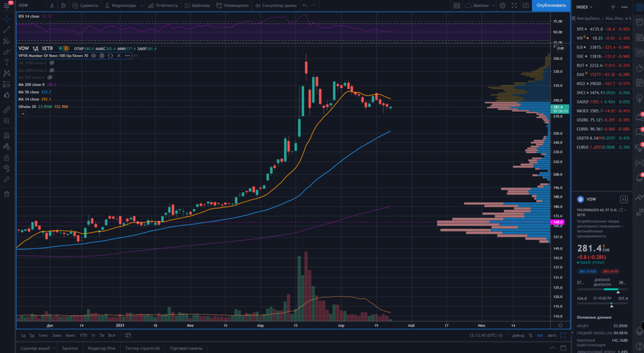
Task: Toggle the 'дневнд' session setting
Action: tap(518, 335)
